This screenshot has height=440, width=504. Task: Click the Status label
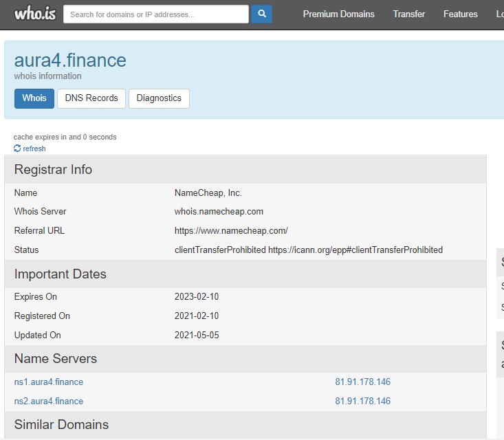click(x=26, y=250)
